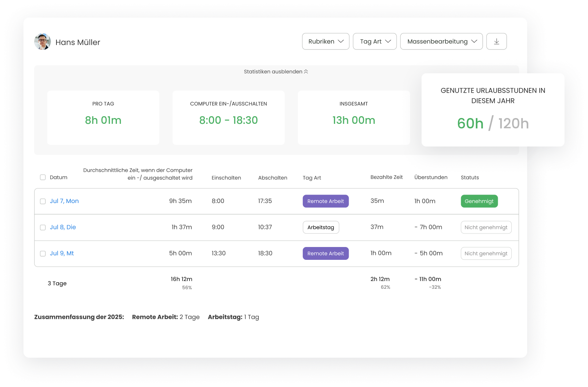
Task: Open the Rubriken dropdown
Action: coord(326,41)
